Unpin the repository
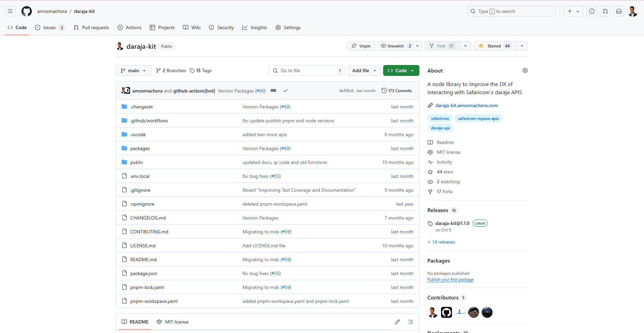Image resolution: width=644 pixels, height=333 pixels. click(x=361, y=46)
